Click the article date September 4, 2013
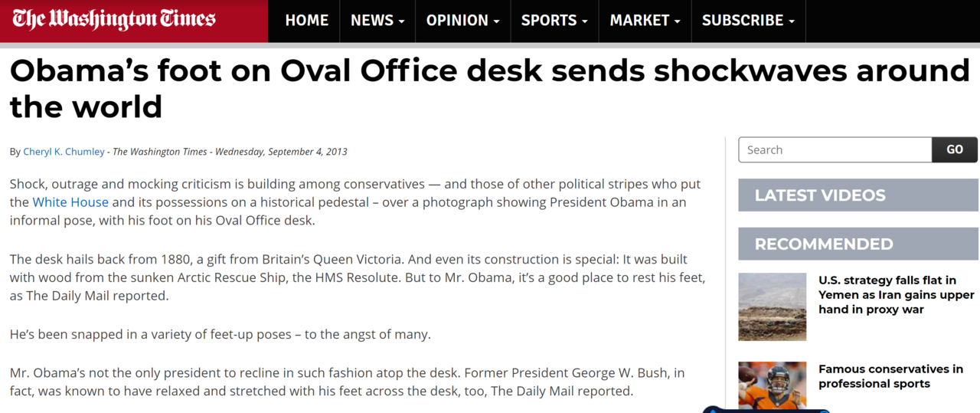Screen dimensions: 980x413 click(x=281, y=152)
